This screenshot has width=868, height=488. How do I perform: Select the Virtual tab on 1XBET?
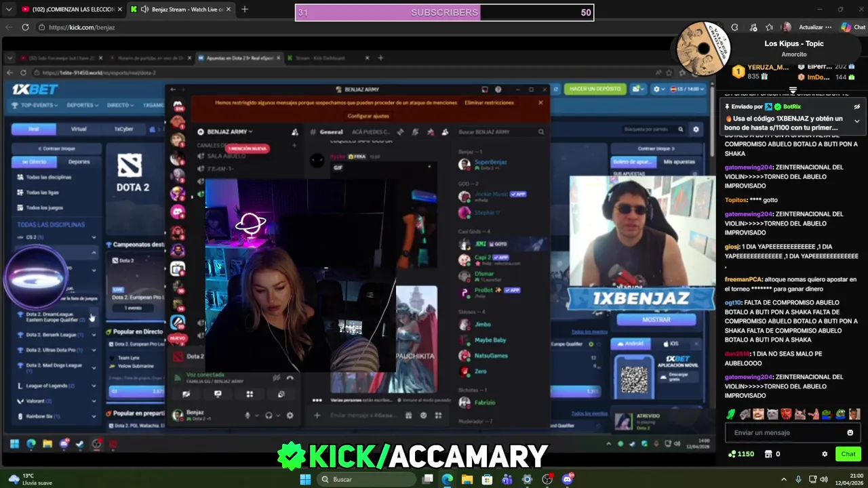click(x=79, y=129)
